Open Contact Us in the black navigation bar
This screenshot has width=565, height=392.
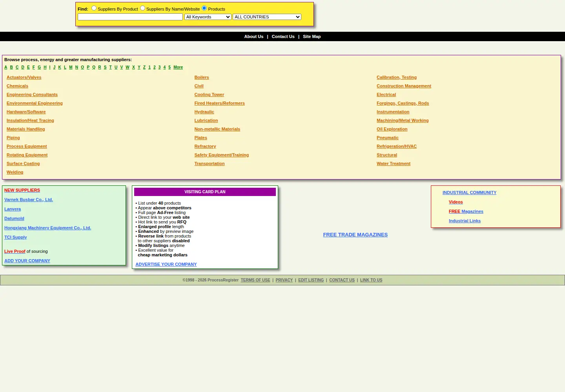pos(283,36)
